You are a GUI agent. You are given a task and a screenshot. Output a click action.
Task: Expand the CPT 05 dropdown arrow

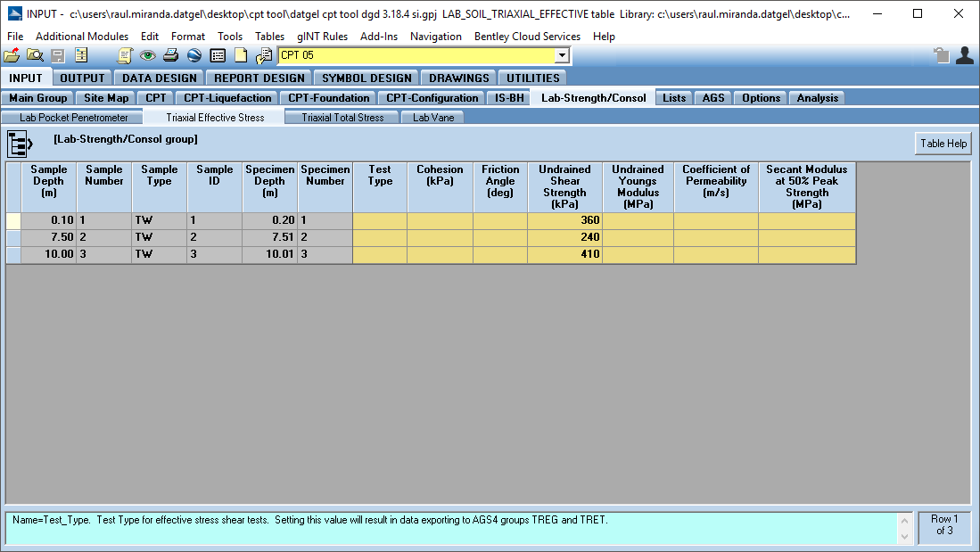click(x=561, y=56)
